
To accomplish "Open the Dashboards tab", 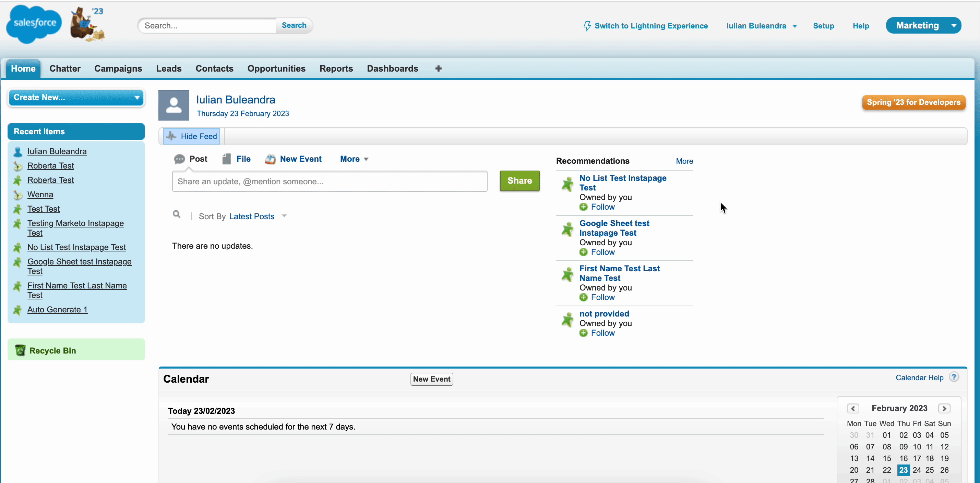I will 393,69.
